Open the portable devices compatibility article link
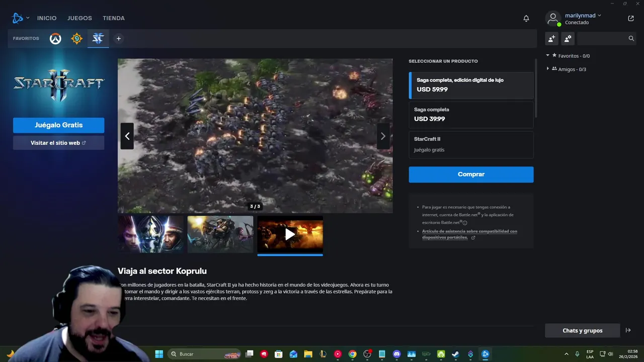Screen dimensions: 644x362 point(469,234)
